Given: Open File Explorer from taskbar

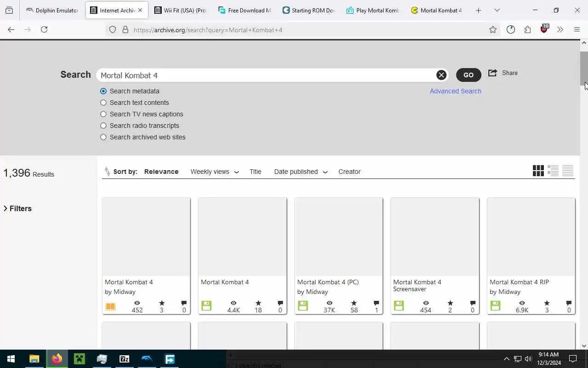Looking at the screenshot, I should pos(34,359).
